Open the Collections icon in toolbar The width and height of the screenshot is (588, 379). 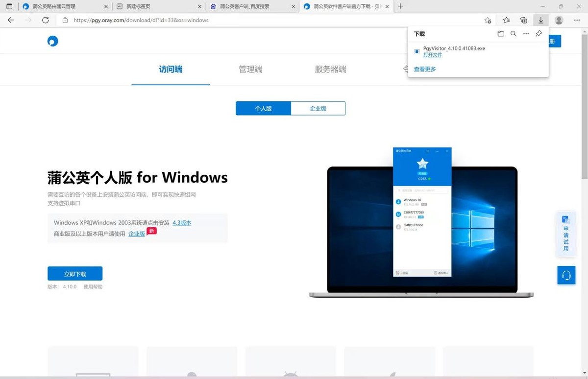pyautogui.click(x=524, y=20)
